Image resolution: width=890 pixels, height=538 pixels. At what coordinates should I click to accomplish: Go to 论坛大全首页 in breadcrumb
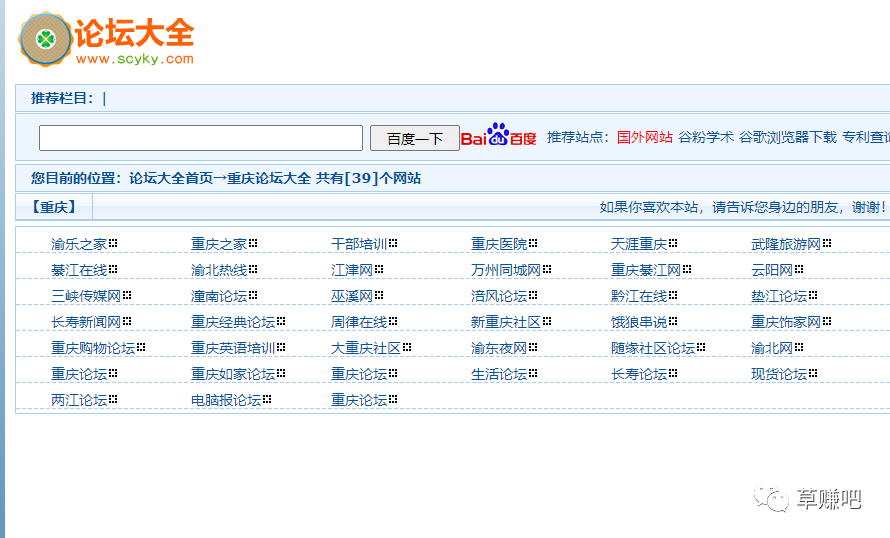[x=170, y=178]
